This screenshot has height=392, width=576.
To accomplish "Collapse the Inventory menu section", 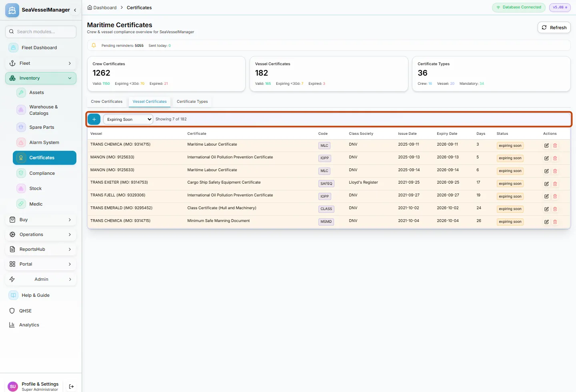I will pyautogui.click(x=41, y=78).
